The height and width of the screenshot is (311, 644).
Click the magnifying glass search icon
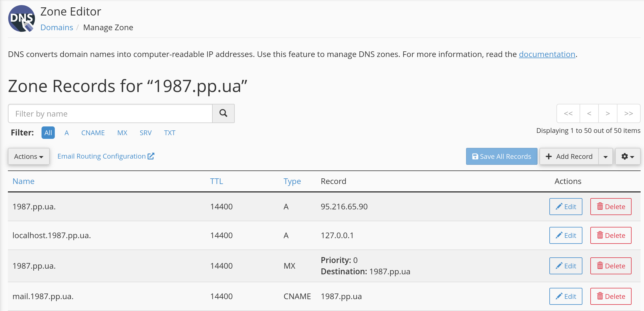click(223, 113)
